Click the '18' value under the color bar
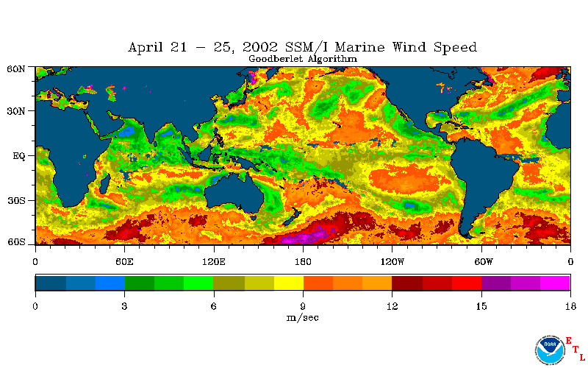 click(570, 306)
